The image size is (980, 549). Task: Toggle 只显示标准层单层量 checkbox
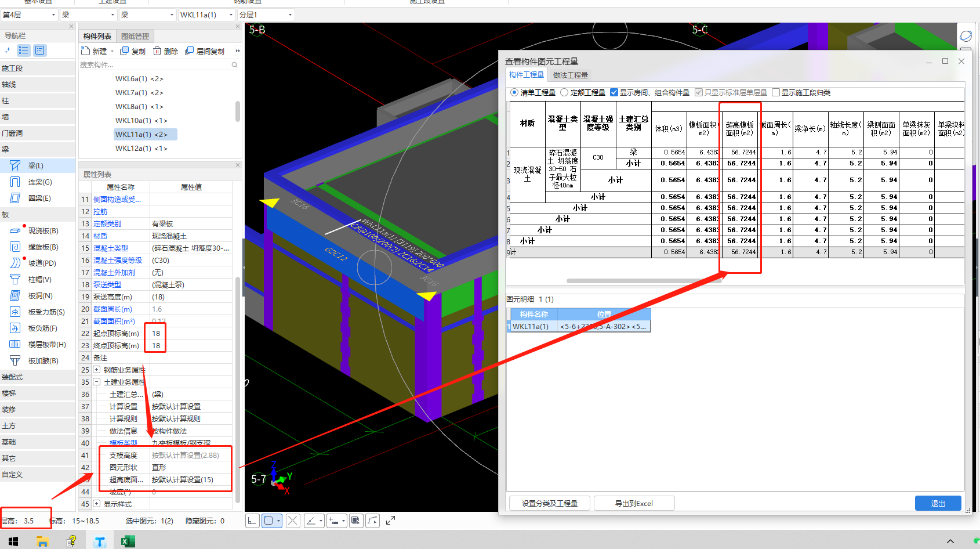coord(699,92)
